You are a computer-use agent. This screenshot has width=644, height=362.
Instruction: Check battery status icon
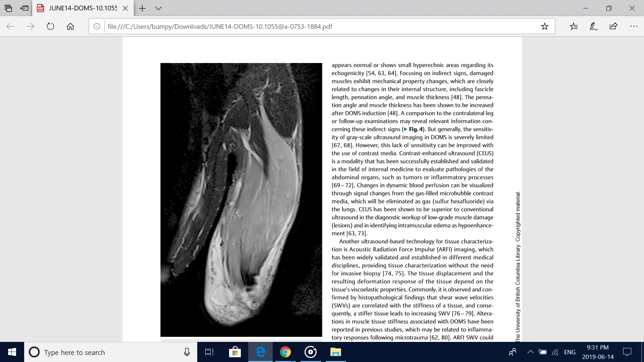click(543, 352)
